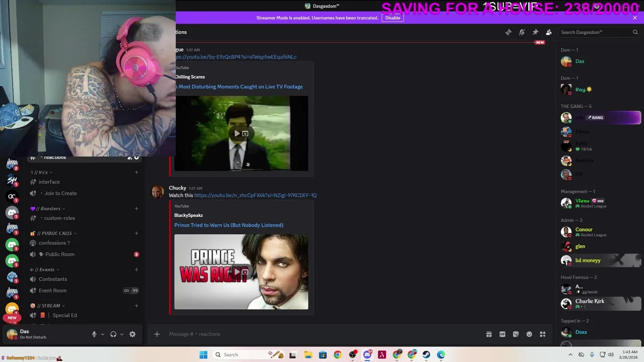Screen dimensions: 644x362
Task: Open member Doxx in Tapped In
Action: (x=600, y=332)
